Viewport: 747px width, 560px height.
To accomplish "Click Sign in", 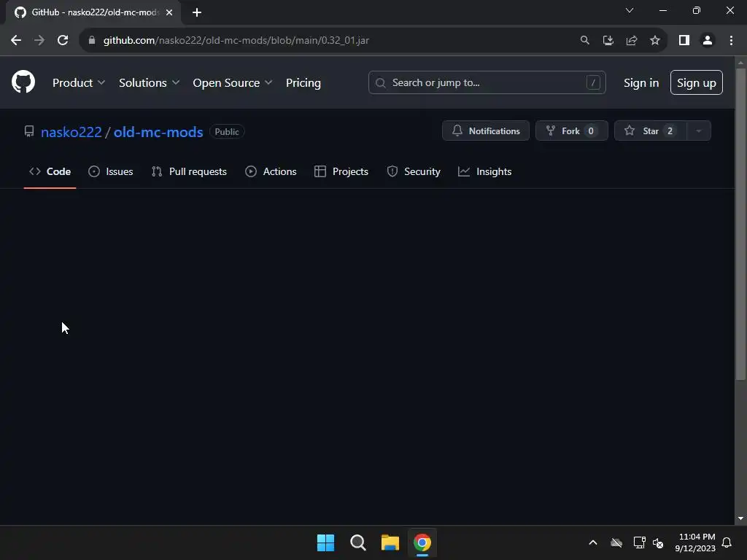I will click(x=641, y=83).
